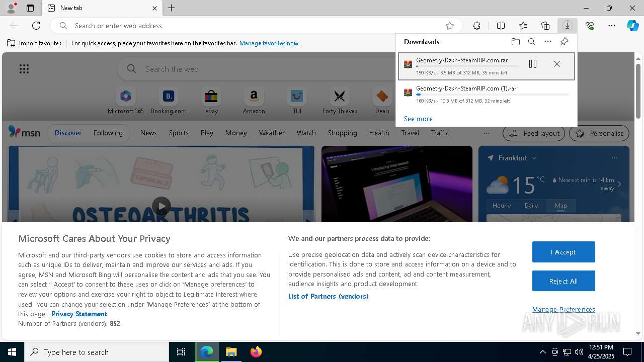Open downloads folder from Downloads panel
The width and height of the screenshot is (644, 362).
point(515,42)
